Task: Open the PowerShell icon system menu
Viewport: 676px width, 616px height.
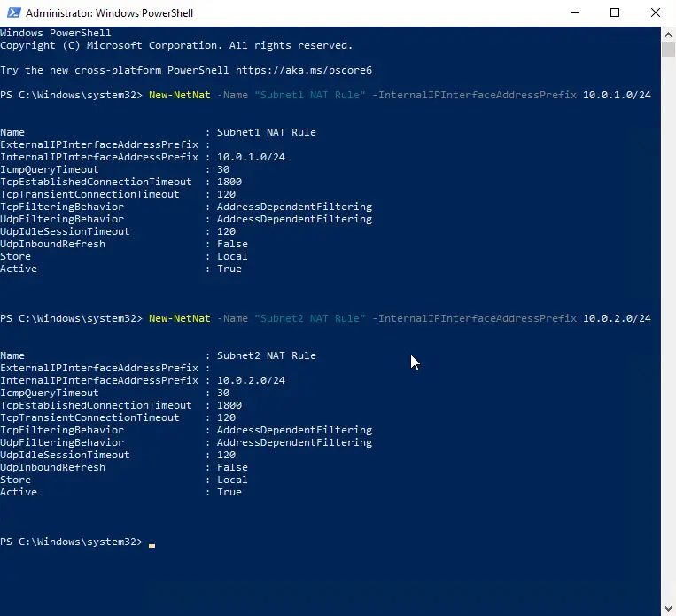Action: (14, 13)
